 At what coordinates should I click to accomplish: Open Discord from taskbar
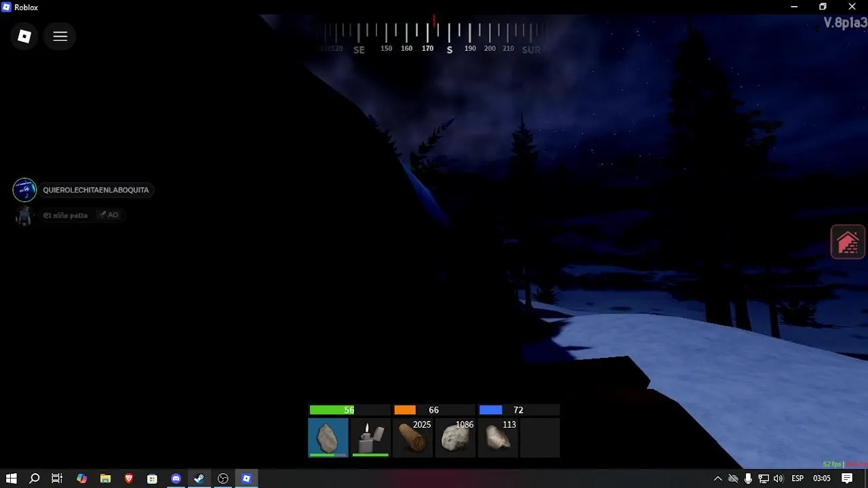(x=176, y=479)
